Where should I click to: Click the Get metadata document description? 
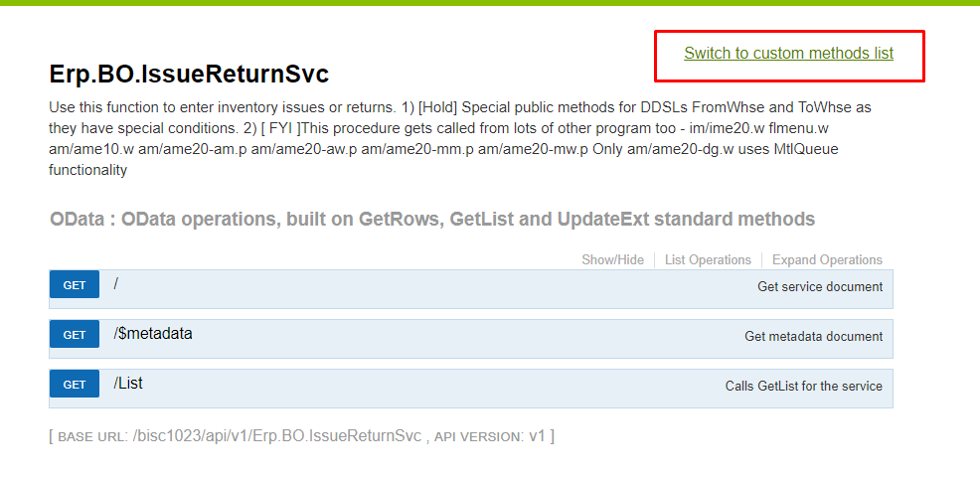[x=813, y=337]
